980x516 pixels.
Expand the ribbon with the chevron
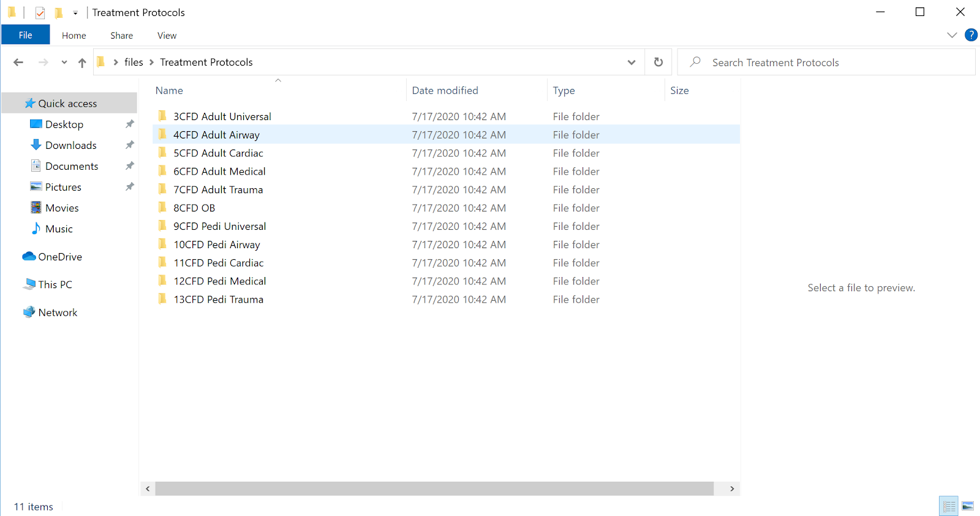952,35
